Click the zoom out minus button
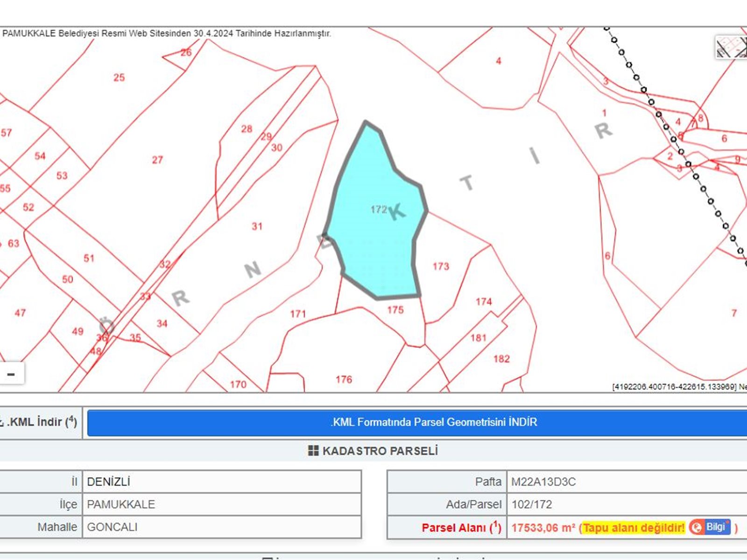The image size is (747, 560). (11, 374)
